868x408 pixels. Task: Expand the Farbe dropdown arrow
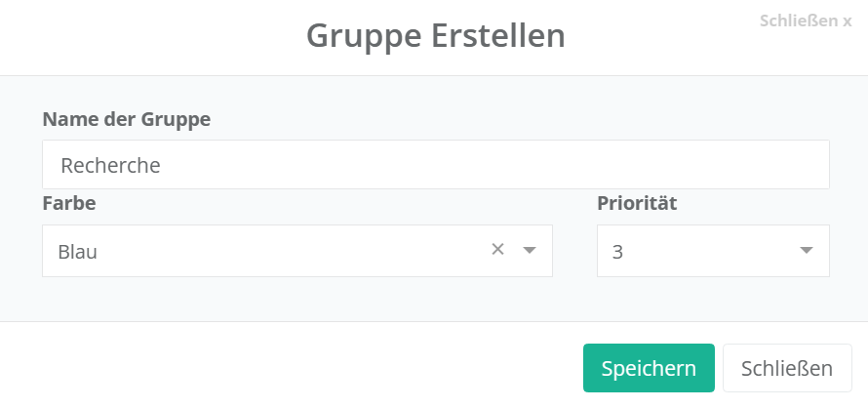pos(530,251)
